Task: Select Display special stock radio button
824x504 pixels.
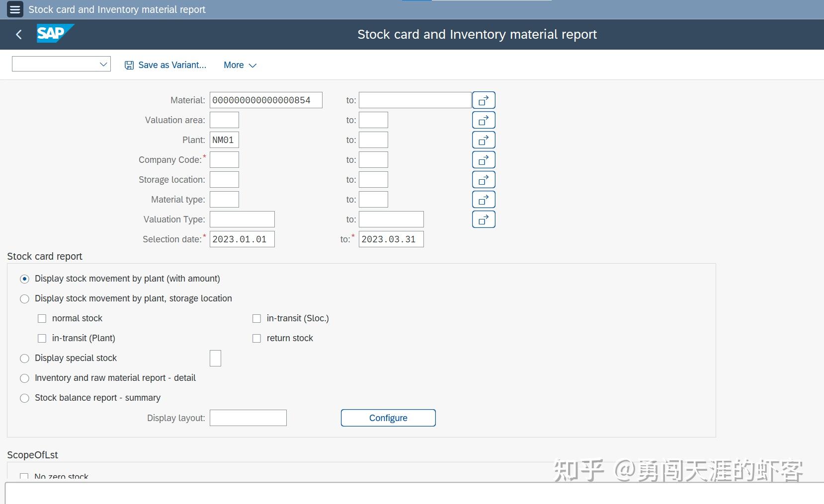Action: (24, 359)
